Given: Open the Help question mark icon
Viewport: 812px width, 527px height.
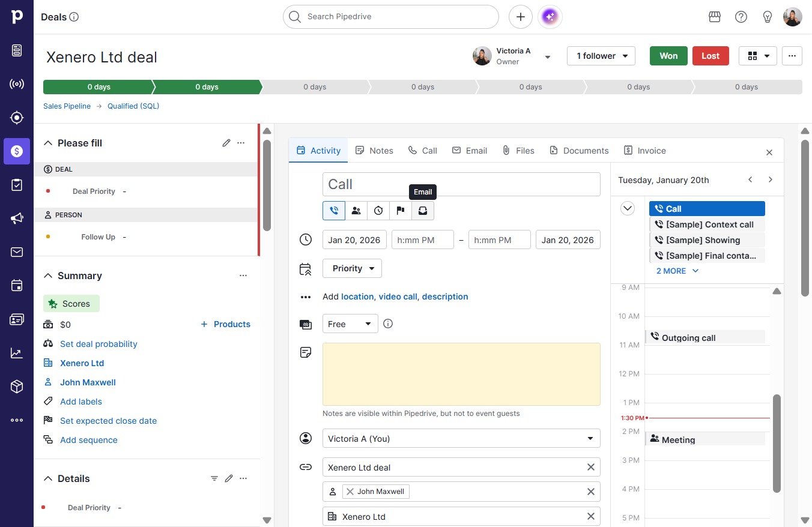Looking at the screenshot, I should 741,17.
